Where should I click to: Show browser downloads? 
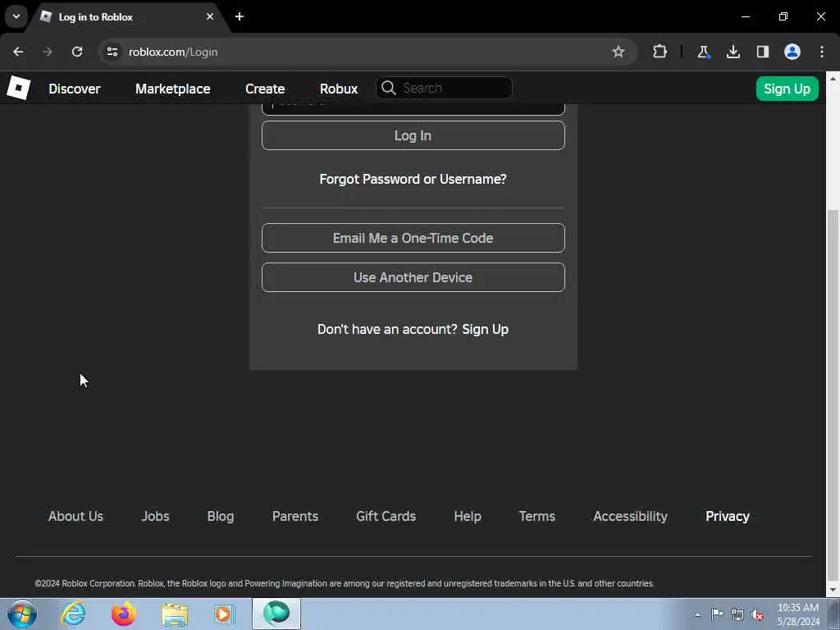click(733, 52)
